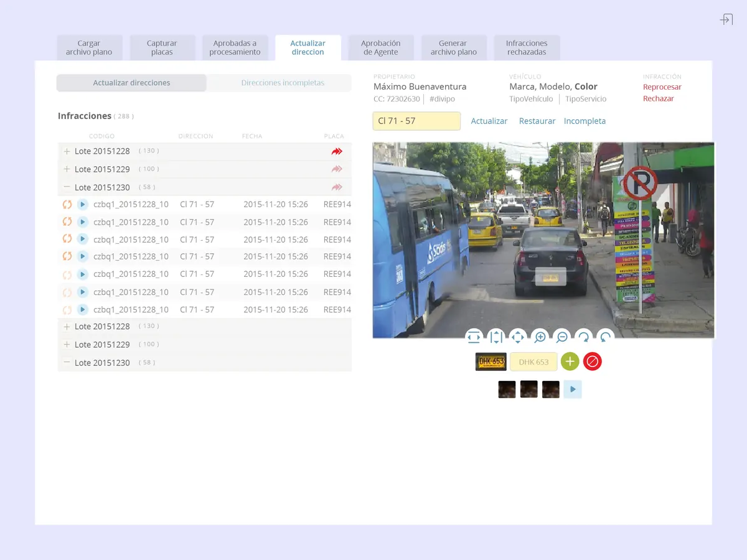Click the Infracciones heading above the list

[85, 116]
